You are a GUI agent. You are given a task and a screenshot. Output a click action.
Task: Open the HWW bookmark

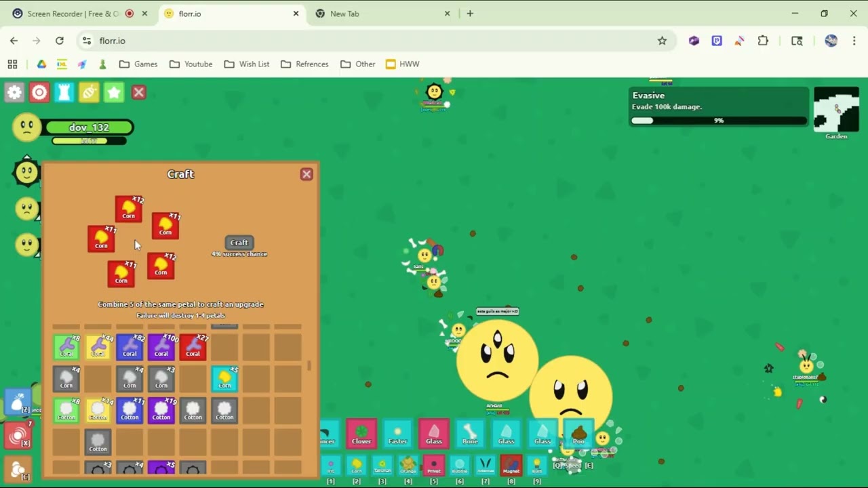click(403, 64)
